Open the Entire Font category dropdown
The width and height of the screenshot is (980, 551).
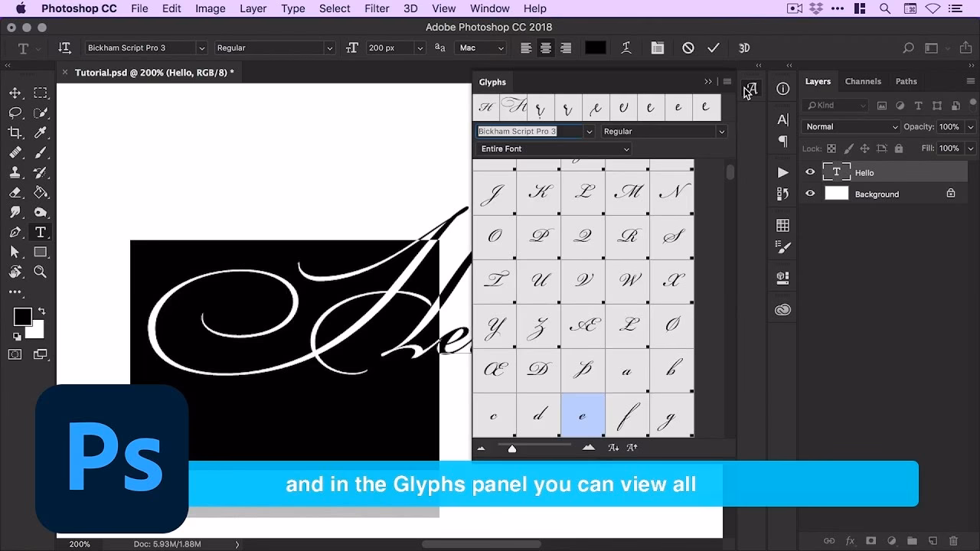[553, 148]
